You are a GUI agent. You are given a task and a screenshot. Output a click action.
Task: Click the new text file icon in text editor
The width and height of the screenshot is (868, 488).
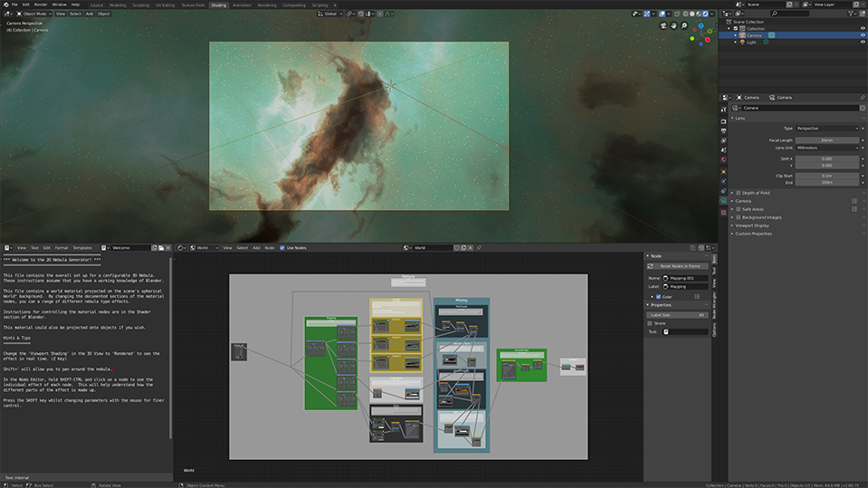pos(155,247)
